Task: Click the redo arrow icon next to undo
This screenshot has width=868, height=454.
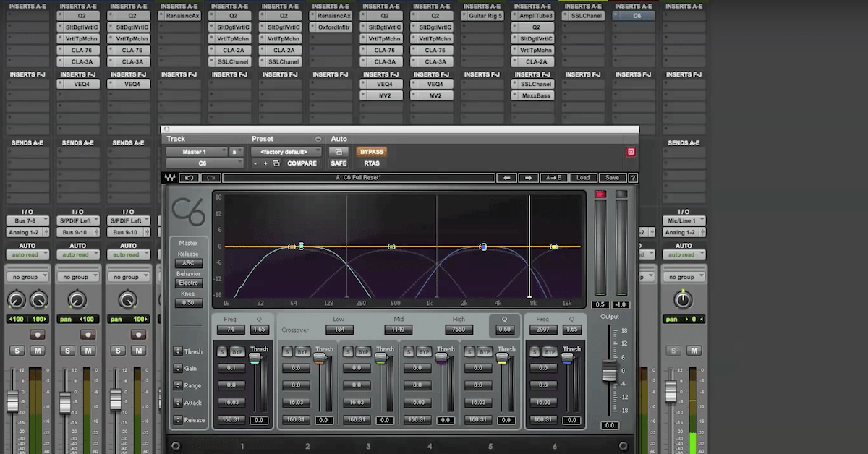Action: 211,177
